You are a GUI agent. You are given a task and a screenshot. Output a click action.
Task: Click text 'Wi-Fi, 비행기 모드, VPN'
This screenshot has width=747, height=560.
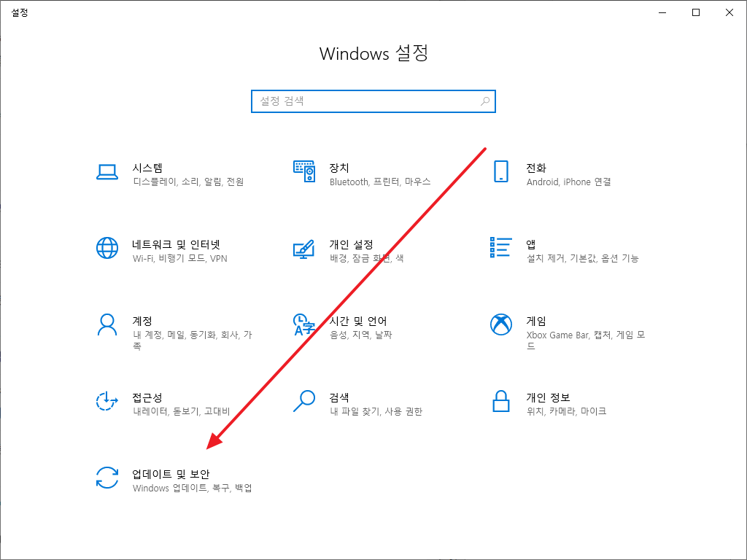pyautogui.click(x=180, y=259)
